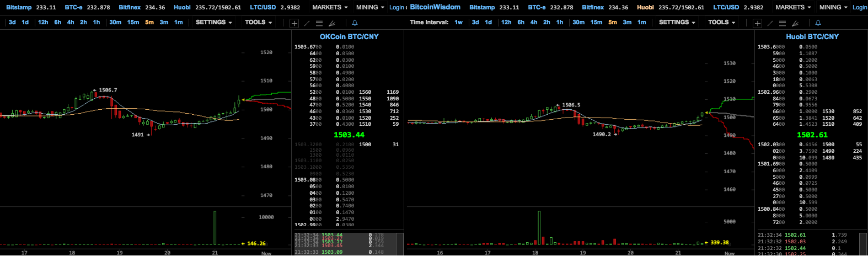868x256 pixels.
Task: Open SETTINGS dropdown in OKCoin window
Action: [x=214, y=22]
